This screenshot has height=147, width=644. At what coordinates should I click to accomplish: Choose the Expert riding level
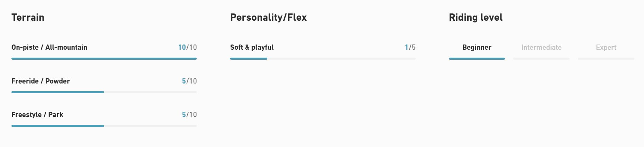(x=606, y=47)
